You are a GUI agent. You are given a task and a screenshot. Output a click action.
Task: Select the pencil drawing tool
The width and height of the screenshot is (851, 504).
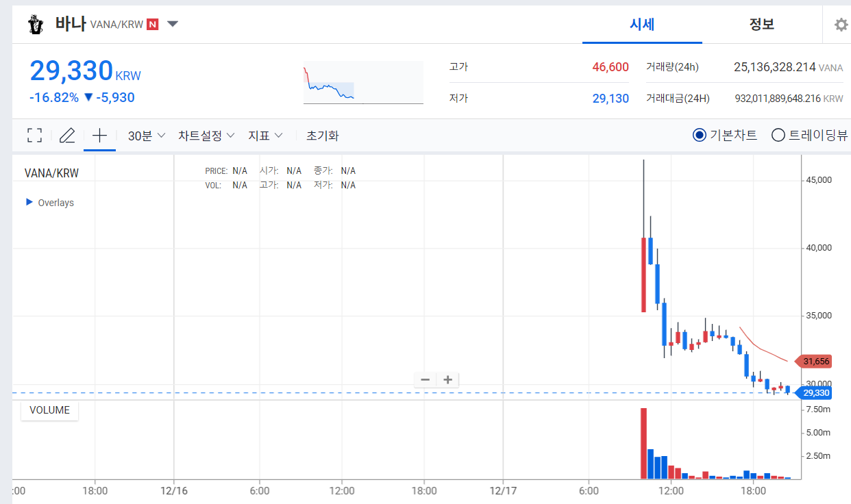click(66, 135)
